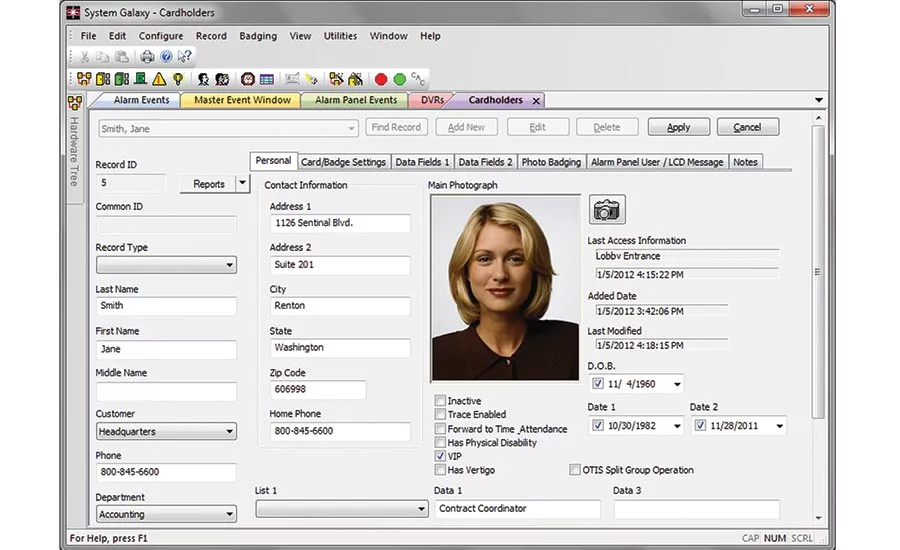Viewport: 900px width, 550px height.
Task: Click the two-person cardholder group icon
Action: click(222, 79)
